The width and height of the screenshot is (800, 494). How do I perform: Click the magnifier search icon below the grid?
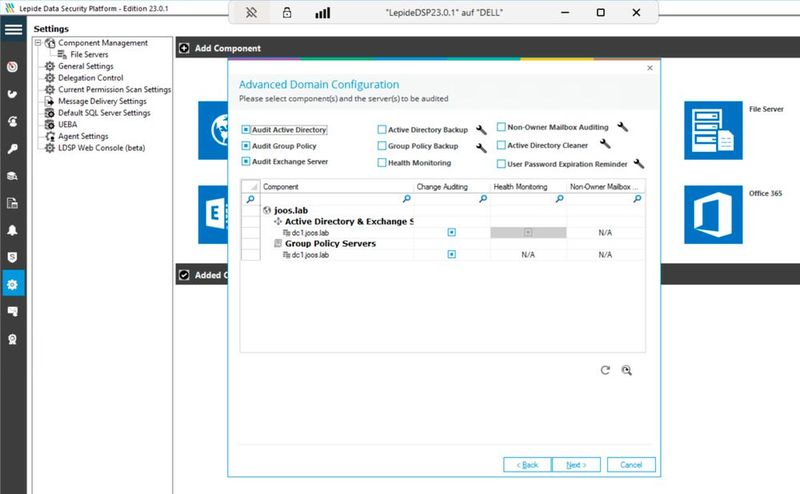627,370
